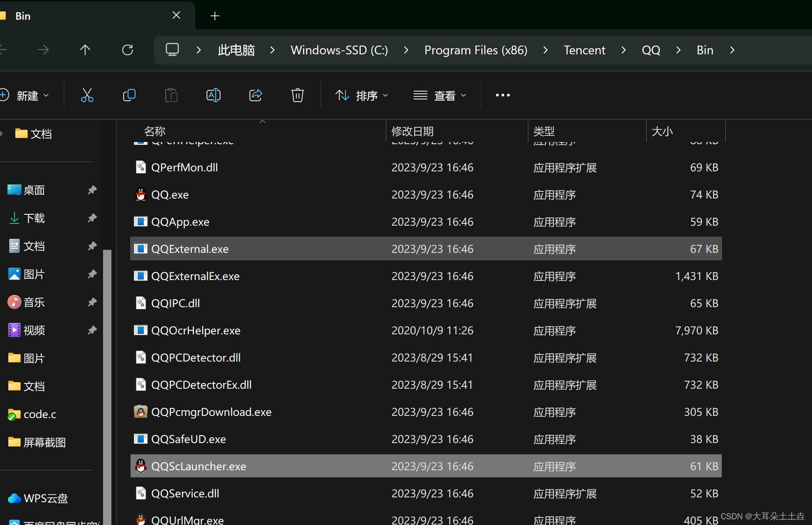Expand chevron after QQ in address bar
This screenshot has width=812, height=525.
pos(678,50)
